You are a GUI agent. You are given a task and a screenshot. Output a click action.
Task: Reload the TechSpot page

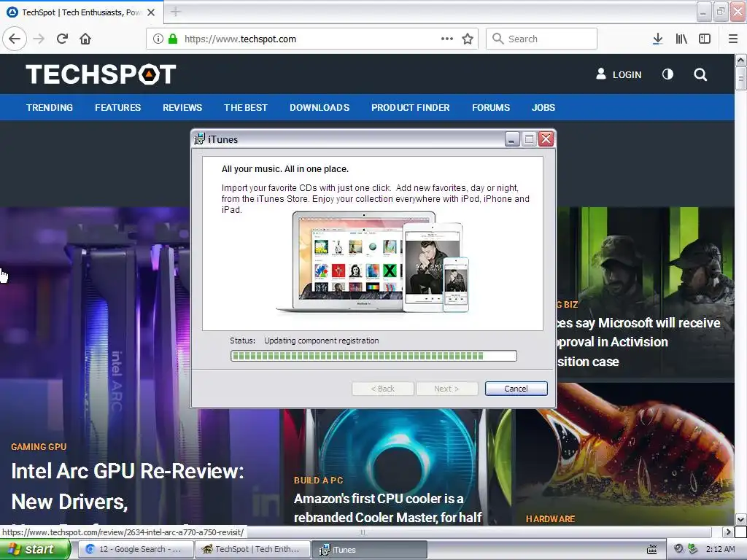(63, 39)
